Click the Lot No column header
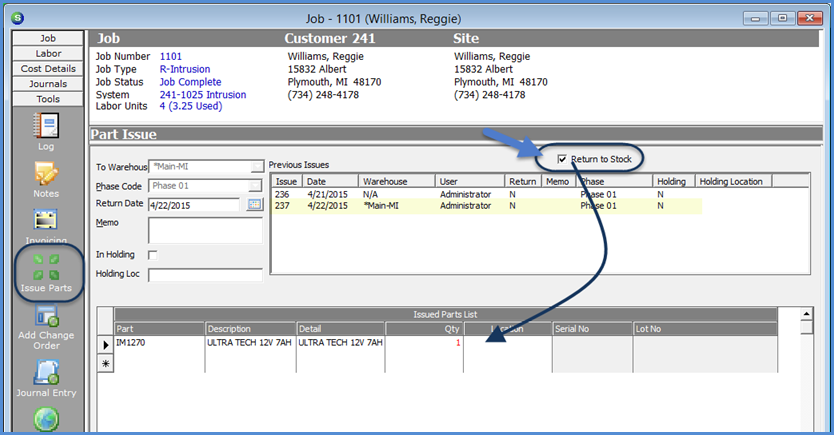 tap(705, 329)
